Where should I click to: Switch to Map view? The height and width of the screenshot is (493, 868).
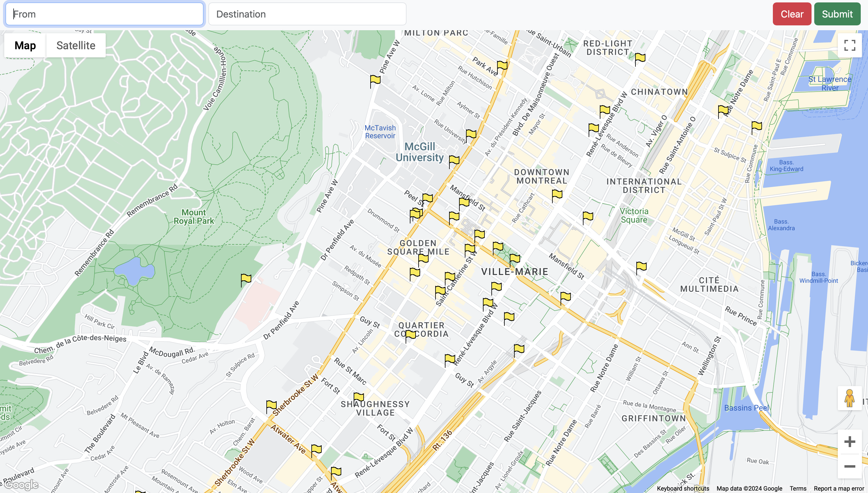click(x=25, y=45)
